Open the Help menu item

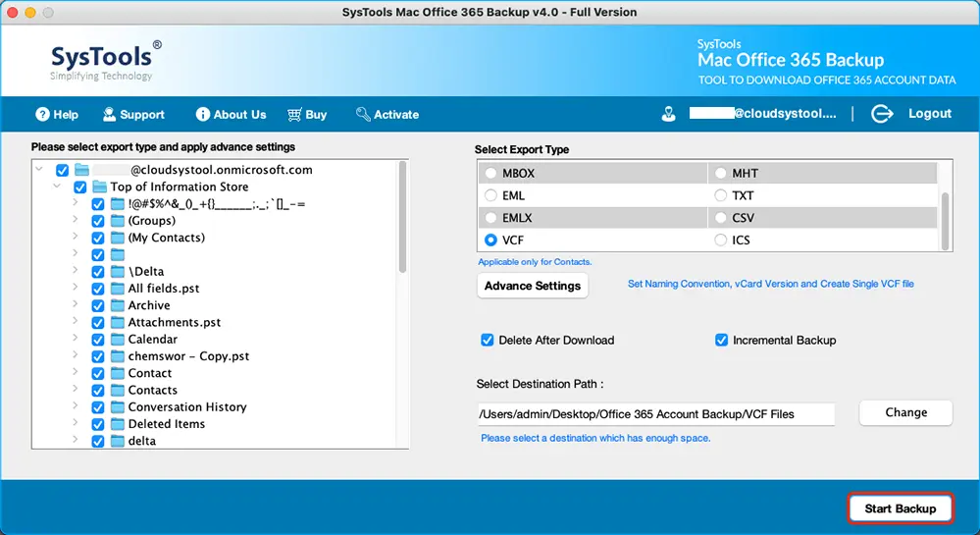[57, 115]
